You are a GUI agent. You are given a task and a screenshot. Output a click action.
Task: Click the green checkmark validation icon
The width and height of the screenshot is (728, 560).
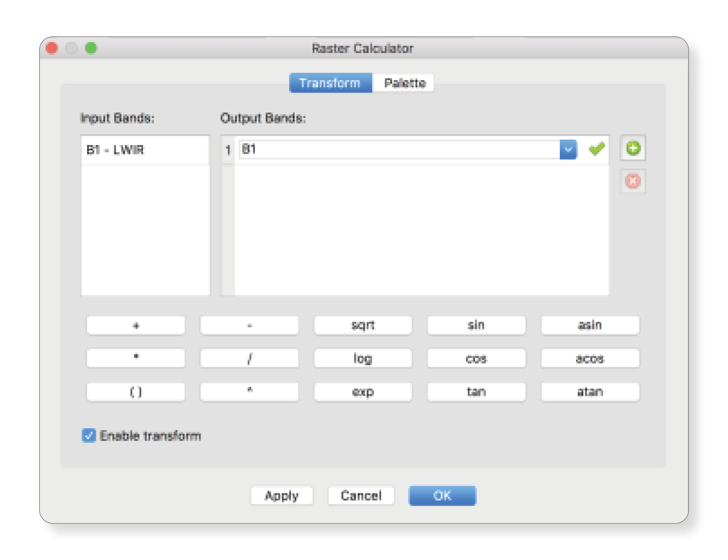(x=596, y=149)
